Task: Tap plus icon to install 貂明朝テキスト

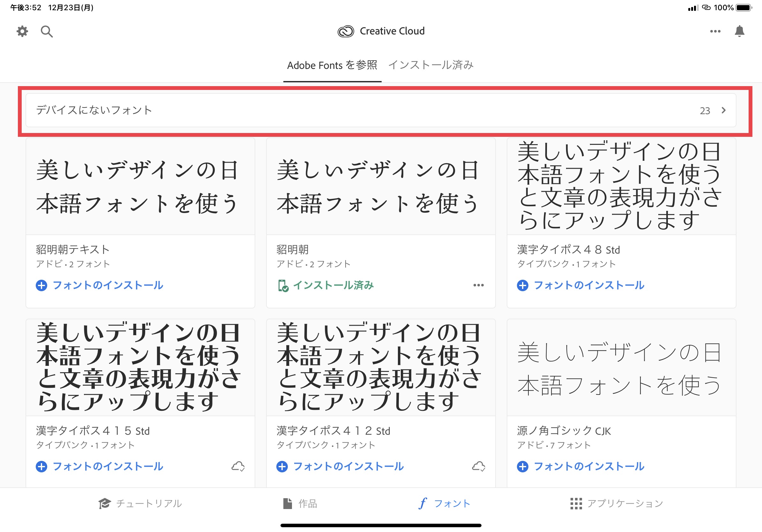Action: tap(41, 285)
